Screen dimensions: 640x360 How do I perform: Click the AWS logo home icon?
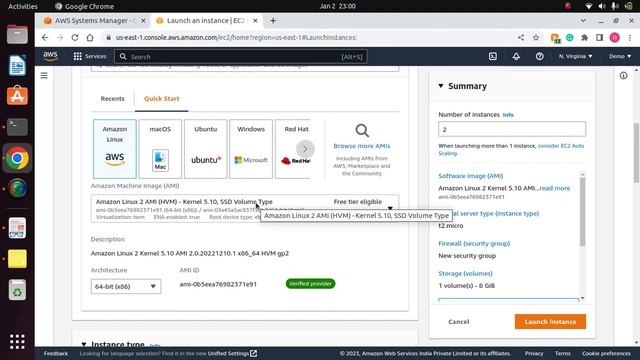point(50,56)
